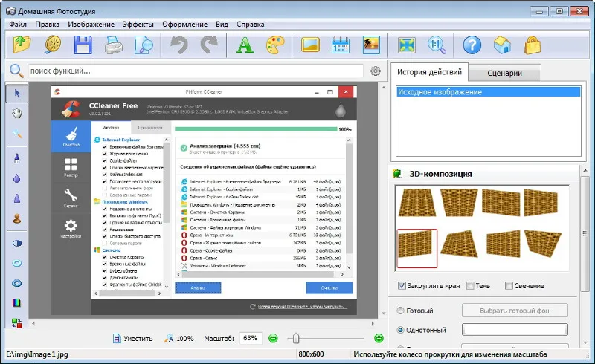Click the Save floppy disk icon
The height and width of the screenshot is (364, 595).
[x=83, y=45]
